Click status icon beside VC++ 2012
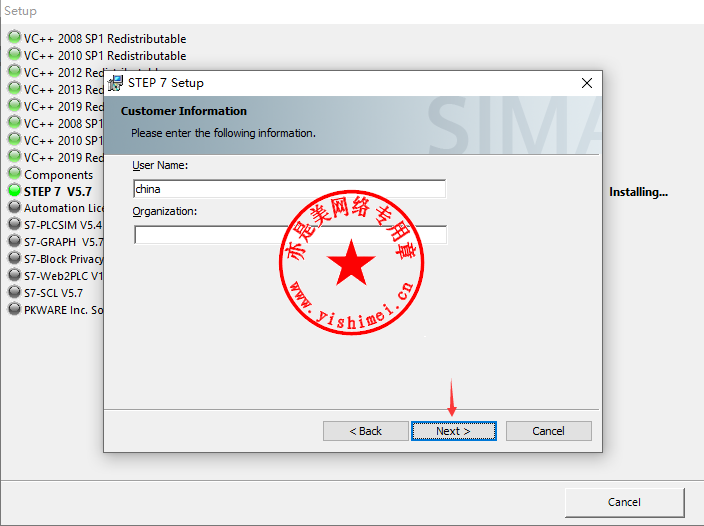 (14, 71)
